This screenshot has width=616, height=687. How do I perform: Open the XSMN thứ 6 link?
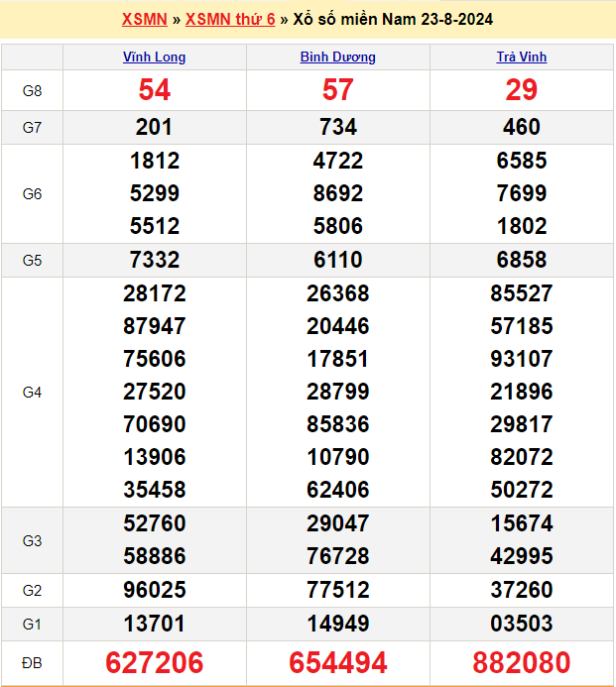tap(230, 20)
